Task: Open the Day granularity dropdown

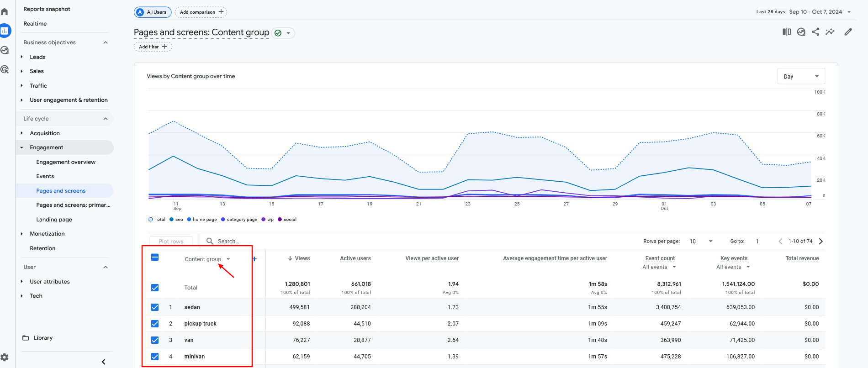Action: point(801,76)
